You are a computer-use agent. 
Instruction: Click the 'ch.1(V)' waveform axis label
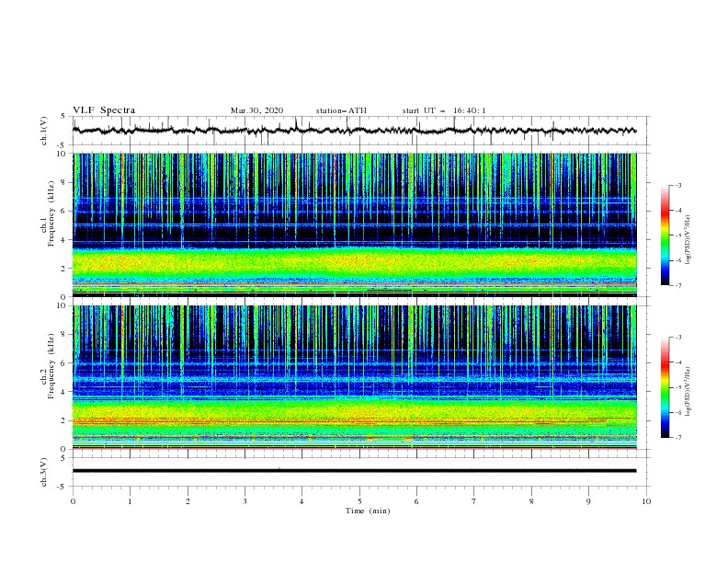pyautogui.click(x=44, y=131)
